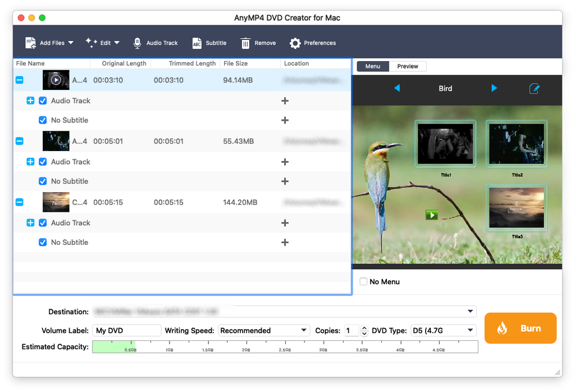Expand Audio Track under the 00:05:01 file
The height and width of the screenshot is (392, 575).
[30, 162]
